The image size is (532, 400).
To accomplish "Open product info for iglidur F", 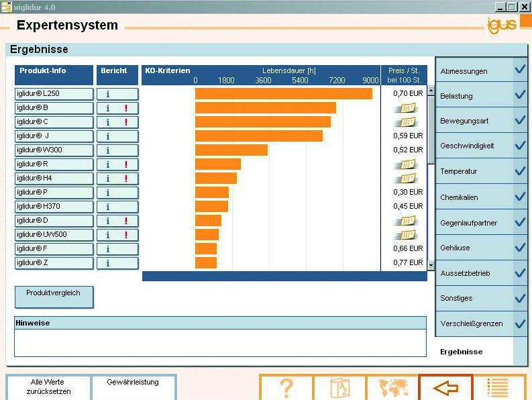I will click(x=54, y=249).
